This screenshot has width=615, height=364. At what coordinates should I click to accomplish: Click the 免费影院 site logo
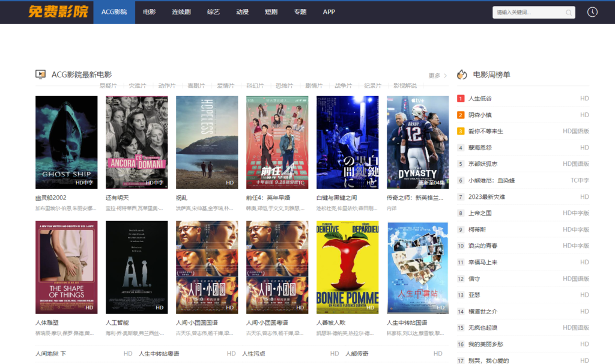(58, 12)
